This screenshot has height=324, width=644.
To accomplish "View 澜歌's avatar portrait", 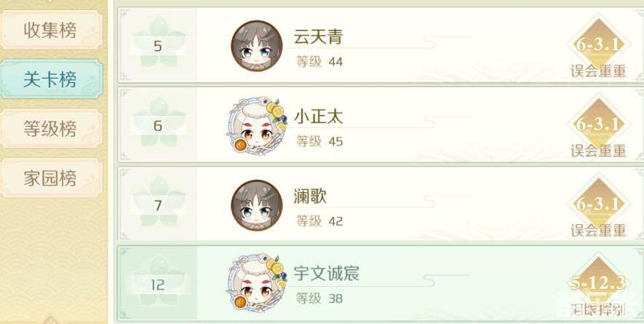I will point(257,205).
